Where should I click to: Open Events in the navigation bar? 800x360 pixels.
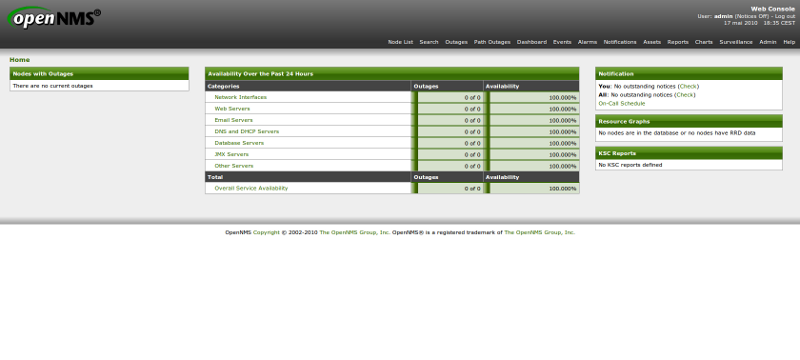[x=562, y=42]
